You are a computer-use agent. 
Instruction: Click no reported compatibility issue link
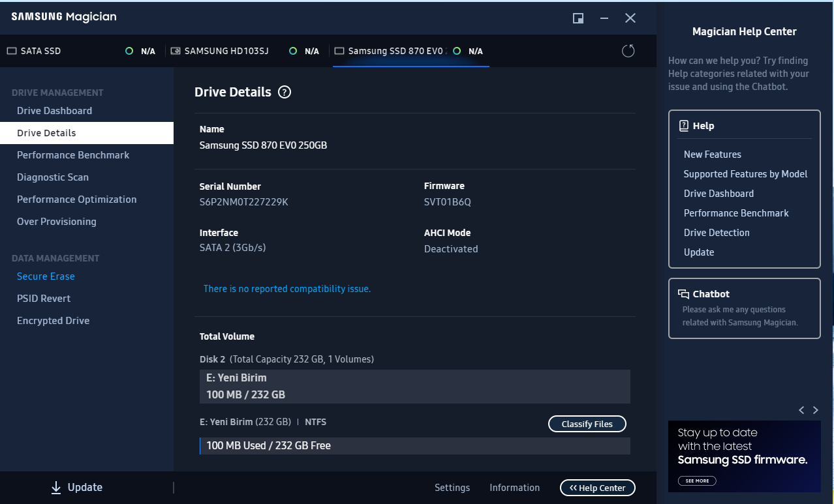pos(287,289)
